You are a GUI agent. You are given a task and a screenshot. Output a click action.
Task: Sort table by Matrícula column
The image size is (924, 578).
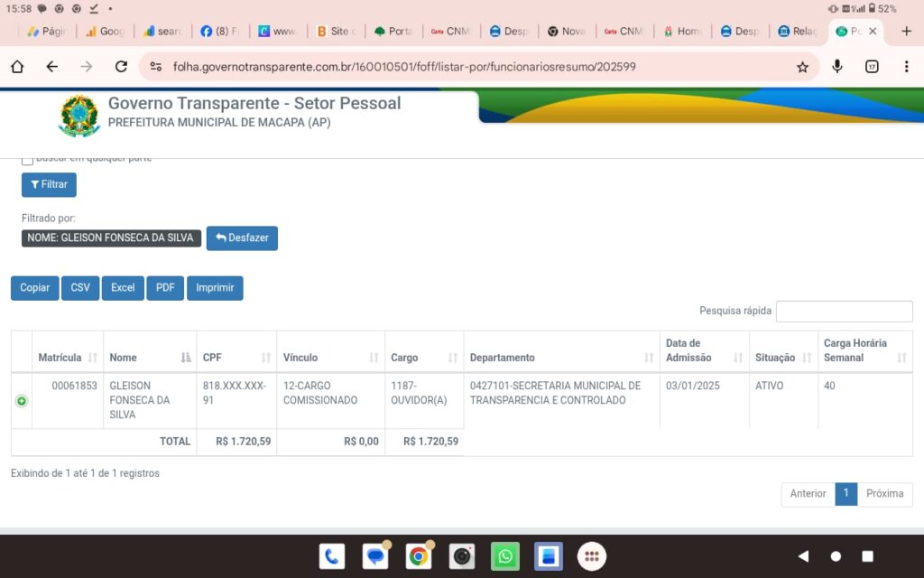68,358
